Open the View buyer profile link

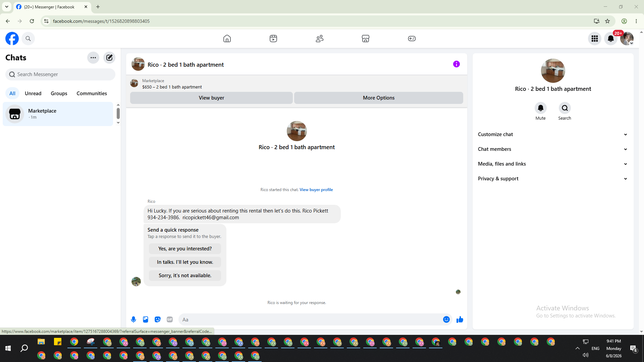[x=316, y=190]
